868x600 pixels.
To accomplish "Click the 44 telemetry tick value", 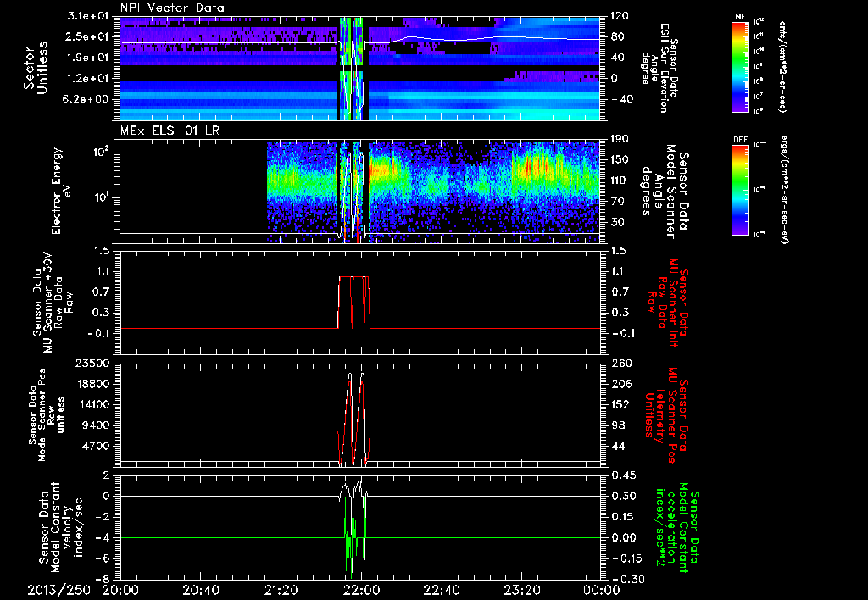I will pyautogui.click(x=617, y=446).
